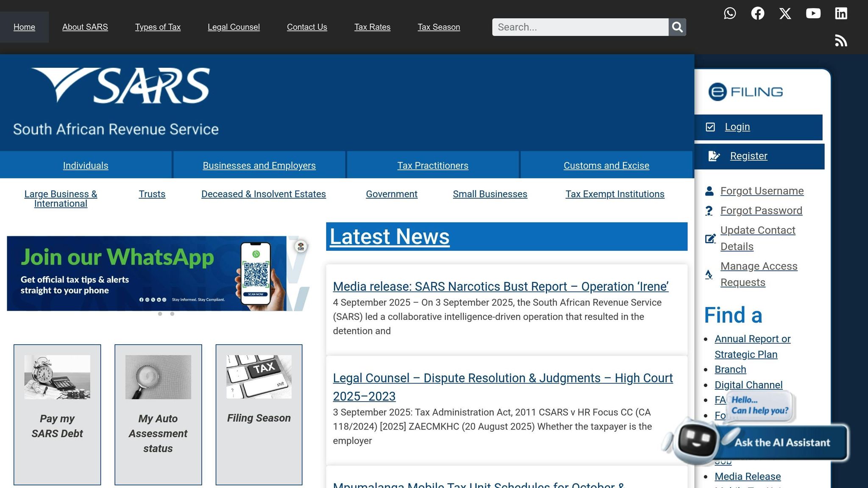Click the Forgot Username person icon
The height and width of the screenshot is (488, 868).
pyautogui.click(x=709, y=191)
